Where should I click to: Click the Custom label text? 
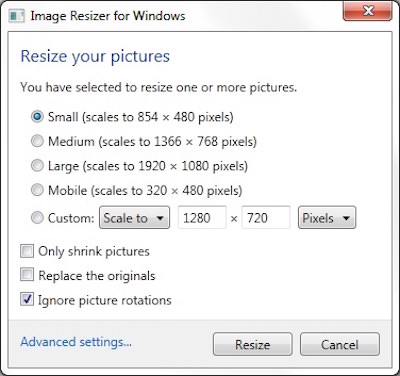tap(71, 218)
